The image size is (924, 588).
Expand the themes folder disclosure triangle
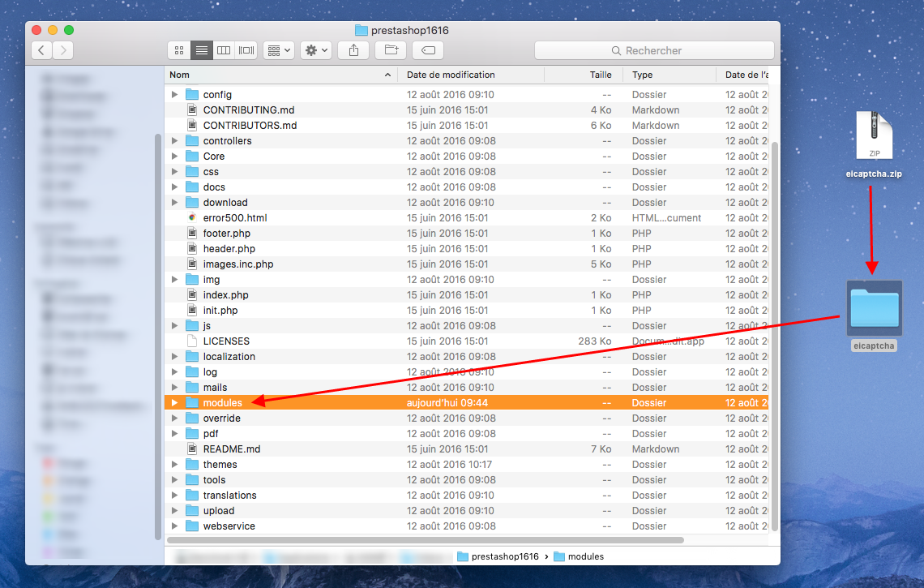pos(174,465)
